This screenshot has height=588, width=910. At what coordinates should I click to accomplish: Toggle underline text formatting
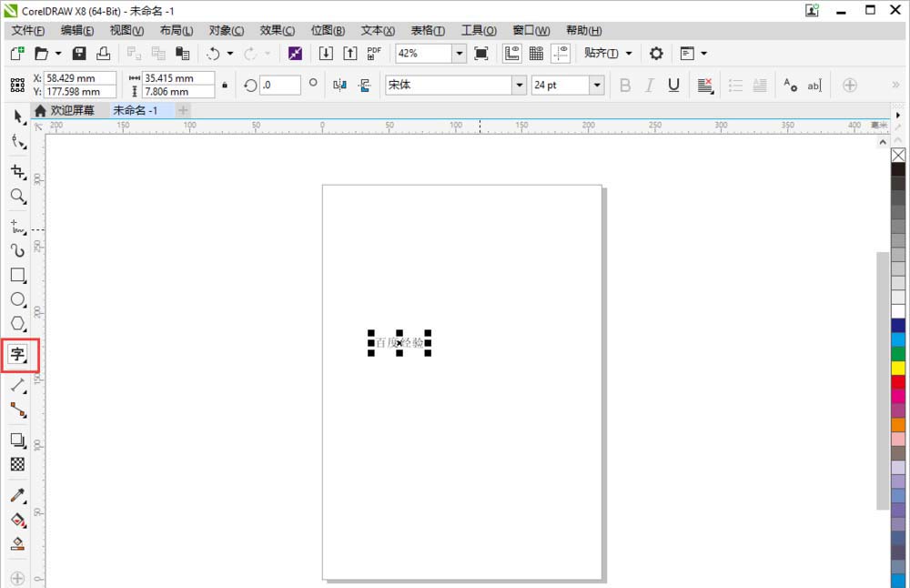pyautogui.click(x=673, y=86)
